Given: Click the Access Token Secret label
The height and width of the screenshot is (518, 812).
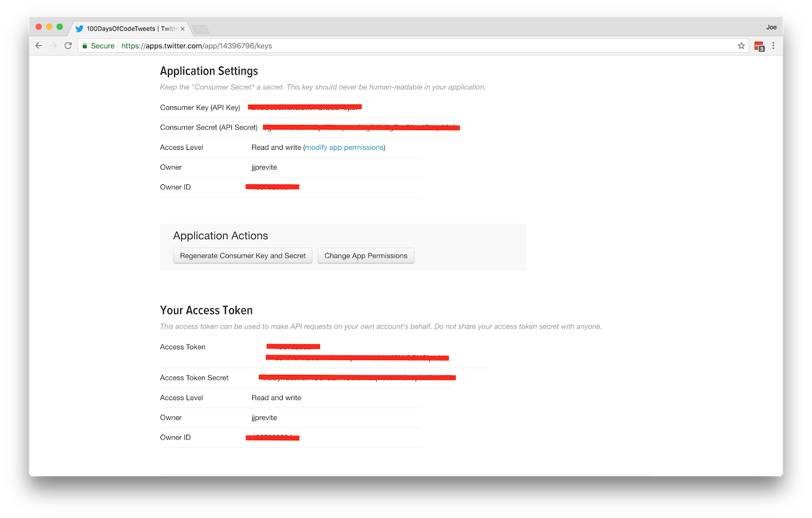Looking at the screenshot, I should click(194, 378).
